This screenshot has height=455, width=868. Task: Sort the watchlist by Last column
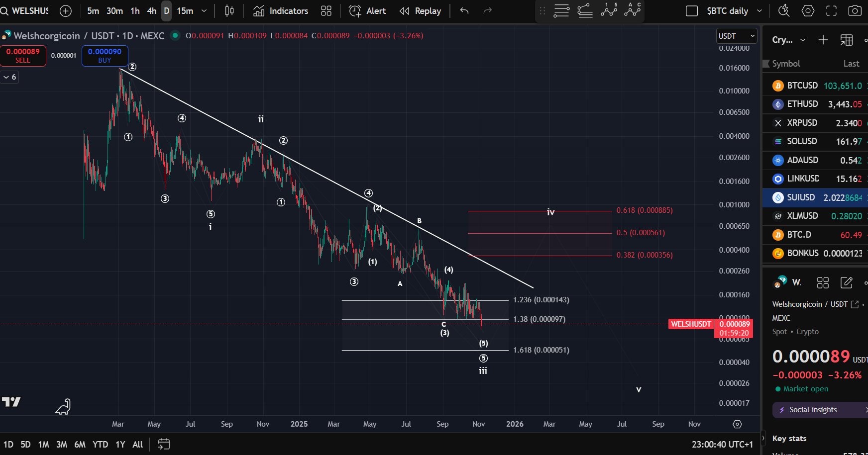click(x=851, y=64)
